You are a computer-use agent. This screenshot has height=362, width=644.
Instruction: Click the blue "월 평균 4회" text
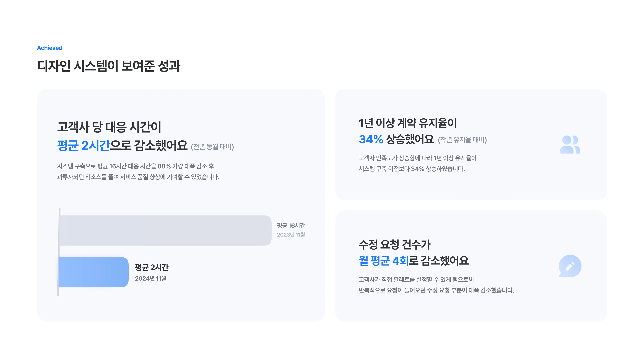tap(384, 261)
